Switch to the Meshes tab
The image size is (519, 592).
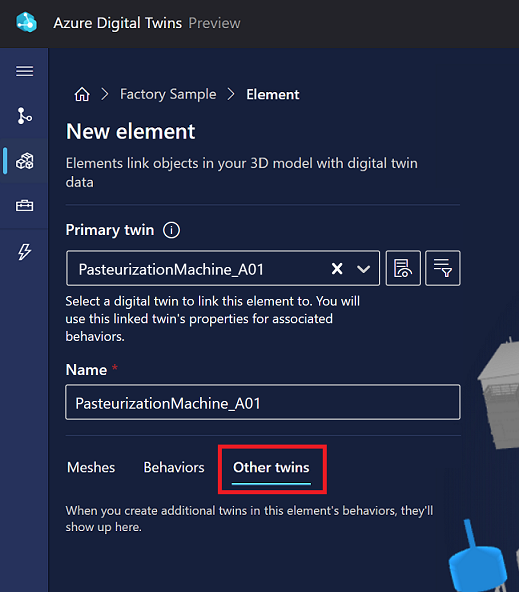(x=91, y=467)
